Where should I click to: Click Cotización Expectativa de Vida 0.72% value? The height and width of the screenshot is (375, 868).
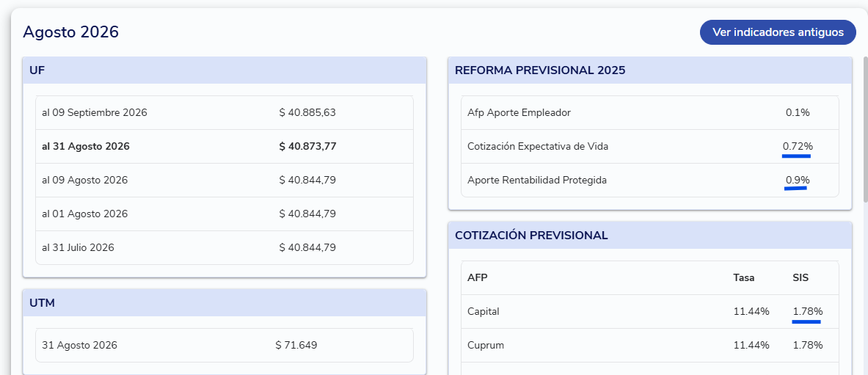[798, 146]
